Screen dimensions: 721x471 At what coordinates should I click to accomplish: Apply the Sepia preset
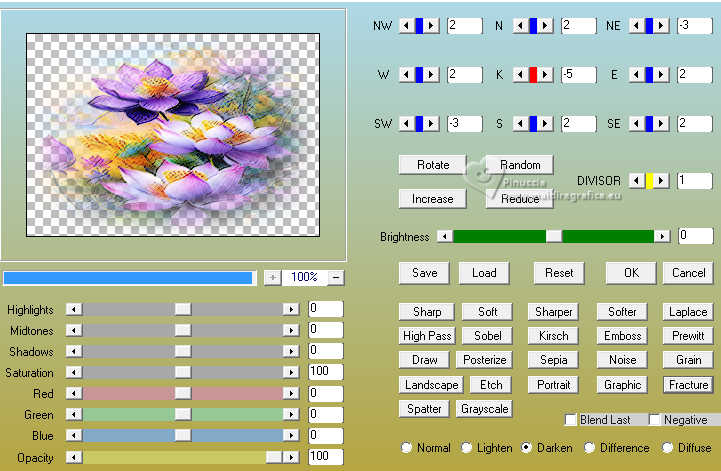[x=553, y=360]
